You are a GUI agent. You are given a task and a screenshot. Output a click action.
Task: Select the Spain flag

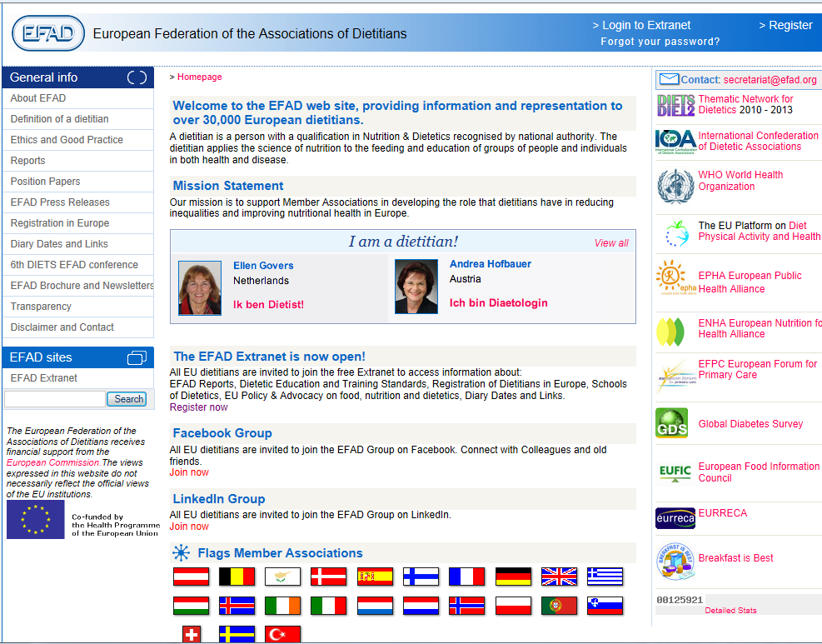[x=375, y=577]
